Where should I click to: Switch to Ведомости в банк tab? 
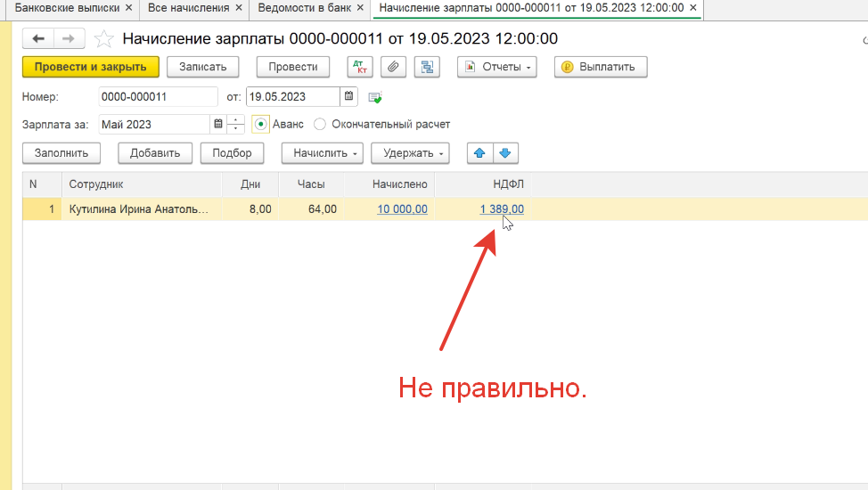(x=304, y=8)
